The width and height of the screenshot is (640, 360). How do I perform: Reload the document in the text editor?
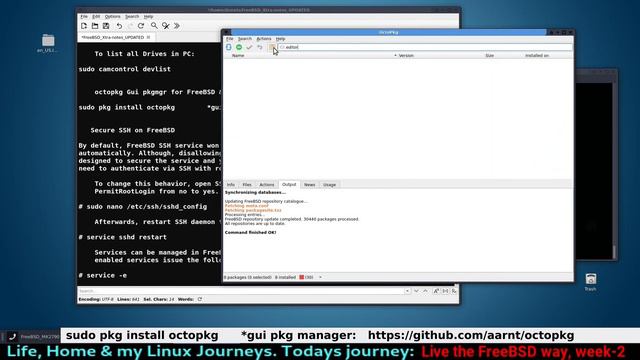(141, 26)
